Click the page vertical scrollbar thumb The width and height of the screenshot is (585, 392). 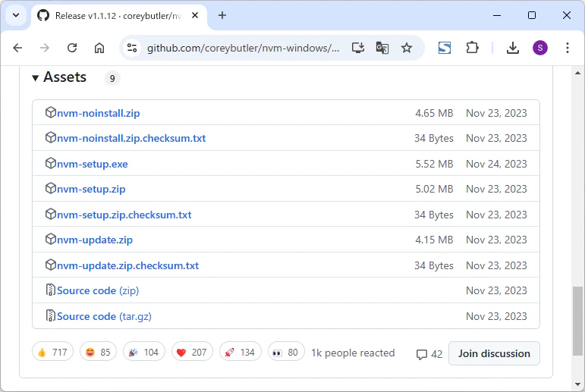pyautogui.click(x=577, y=321)
